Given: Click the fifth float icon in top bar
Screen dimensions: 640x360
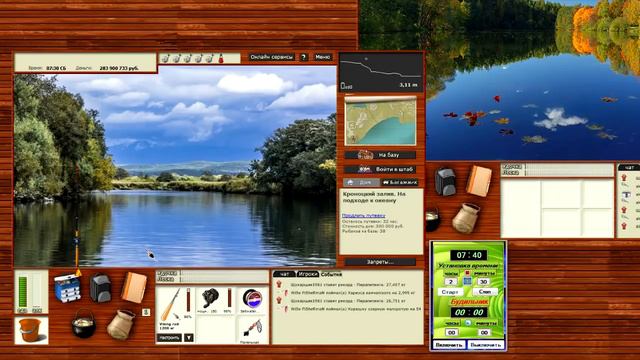Looking at the screenshot, I should (209, 59).
